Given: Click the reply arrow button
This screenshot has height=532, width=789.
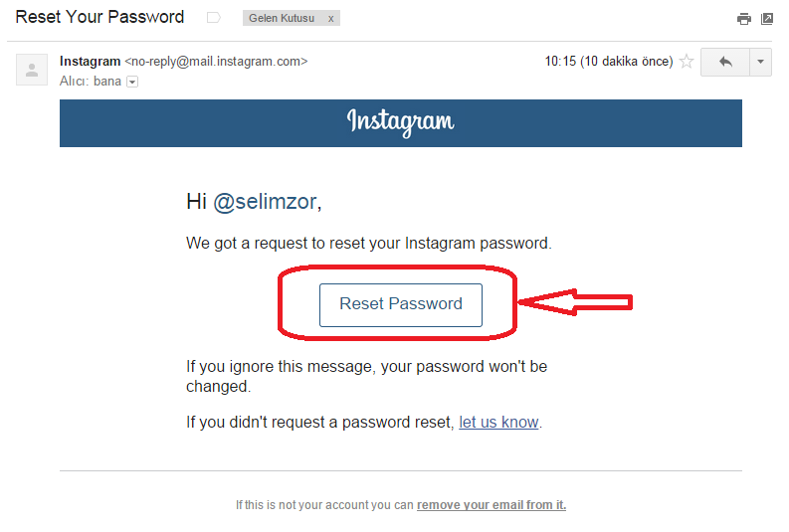Looking at the screenshot, I should [724, 62].
